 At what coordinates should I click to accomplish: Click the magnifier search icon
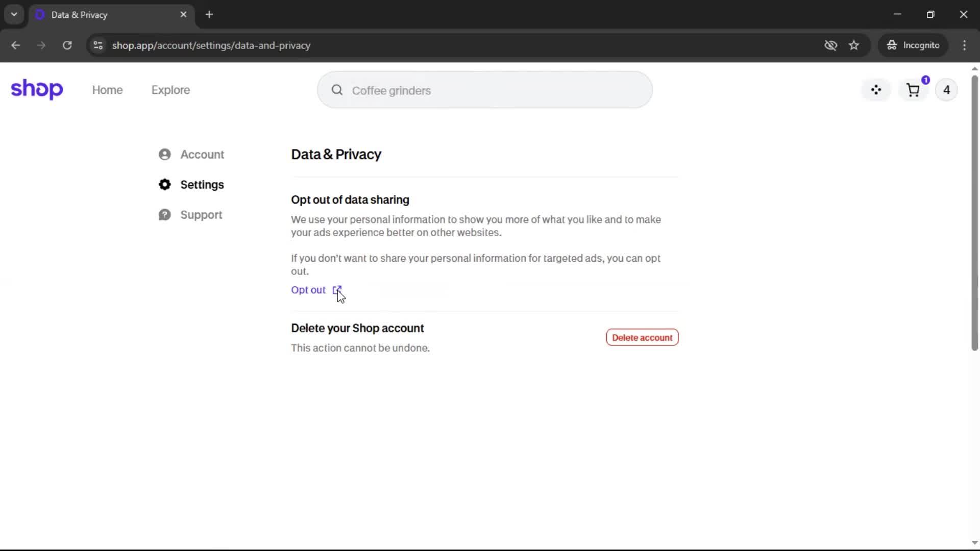click(x=337, y=90)
